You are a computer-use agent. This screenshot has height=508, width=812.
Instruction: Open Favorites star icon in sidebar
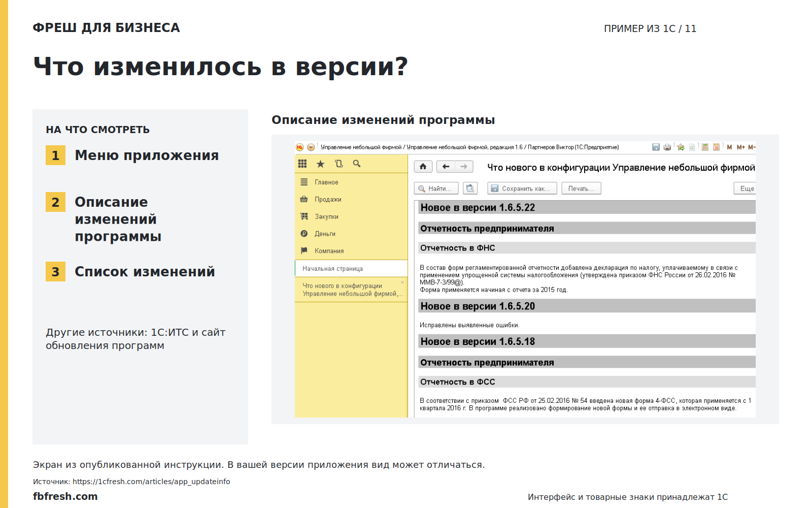coord(320,164)
